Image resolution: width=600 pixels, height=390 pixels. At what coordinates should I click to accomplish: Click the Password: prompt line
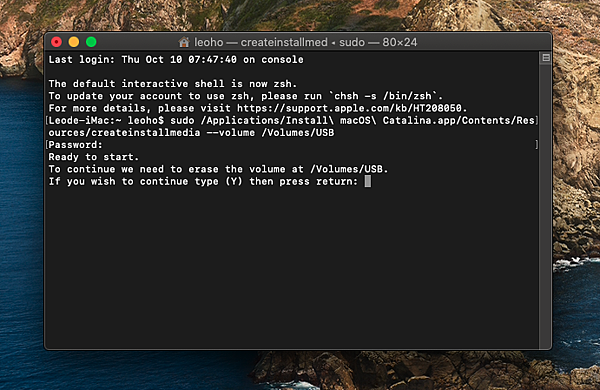coord(76,145)
